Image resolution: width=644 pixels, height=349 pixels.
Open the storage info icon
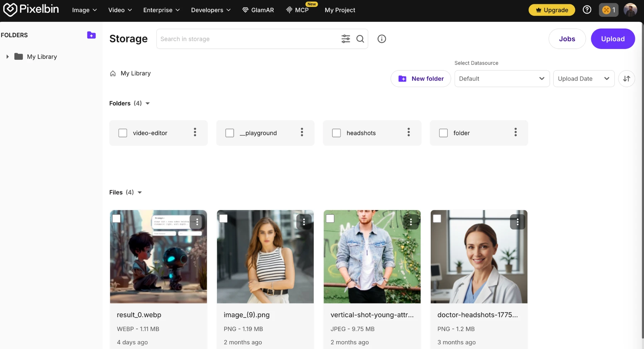click(382, 39)
